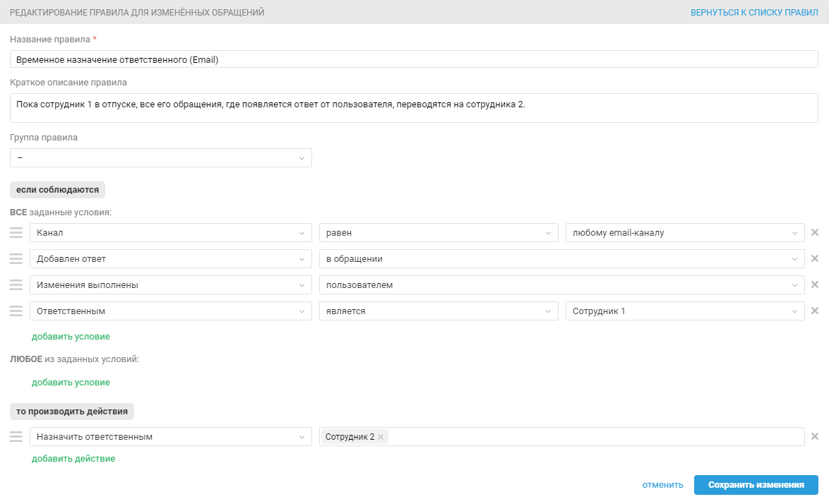The image size is (829, 504).
Task: Click отменить link
Action: (x=662, y=485)
